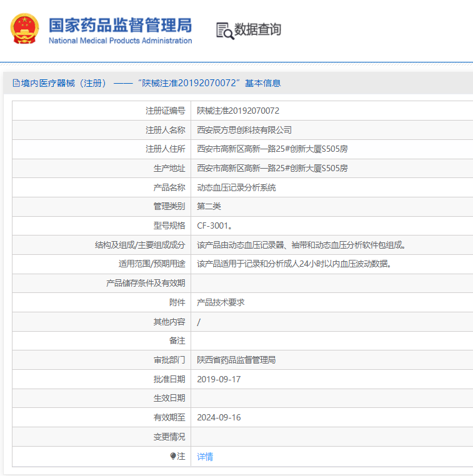The image size is (473, 476).
Task: Click the 生效日期 label
Action: [169, 399]
